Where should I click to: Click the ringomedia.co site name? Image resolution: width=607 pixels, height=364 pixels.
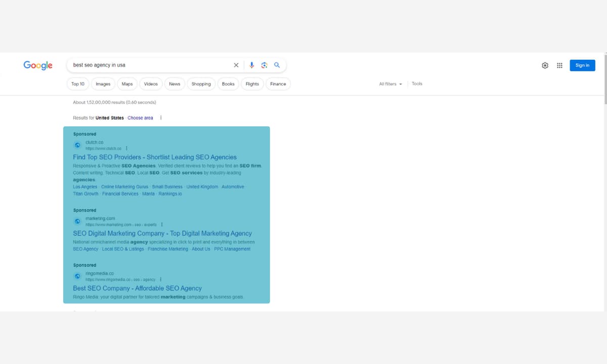tap(100, 274)
